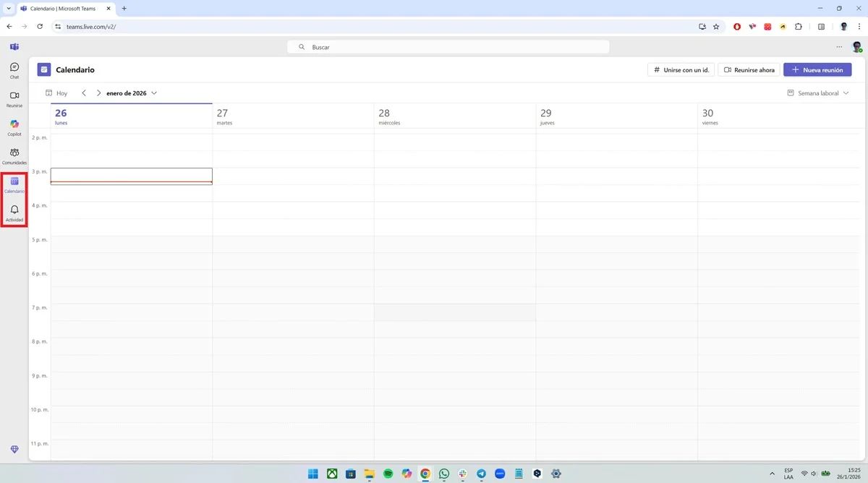This screenshot has width=868, height=483.
Task: Open Spotify from the taskbar
Action: point(388,474)
